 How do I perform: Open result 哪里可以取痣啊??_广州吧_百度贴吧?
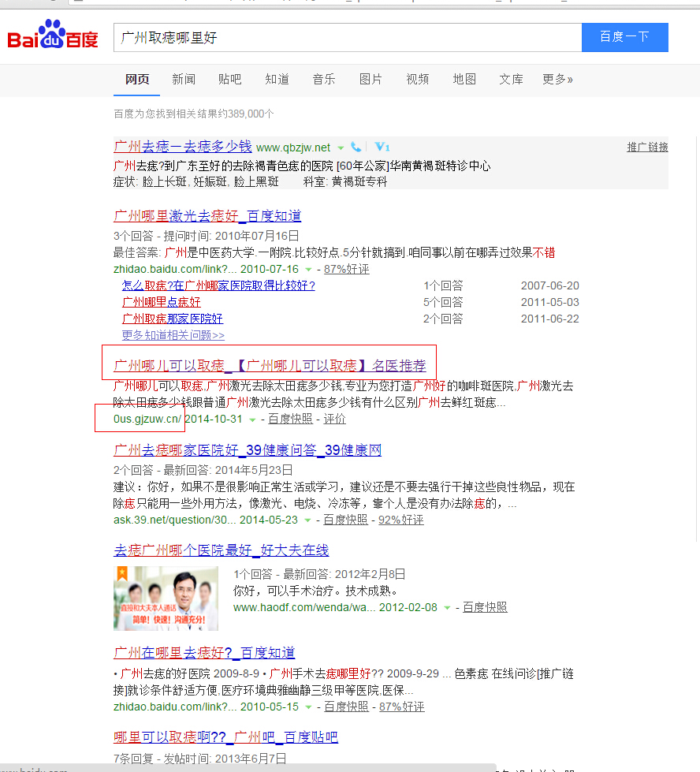[226, 737]
